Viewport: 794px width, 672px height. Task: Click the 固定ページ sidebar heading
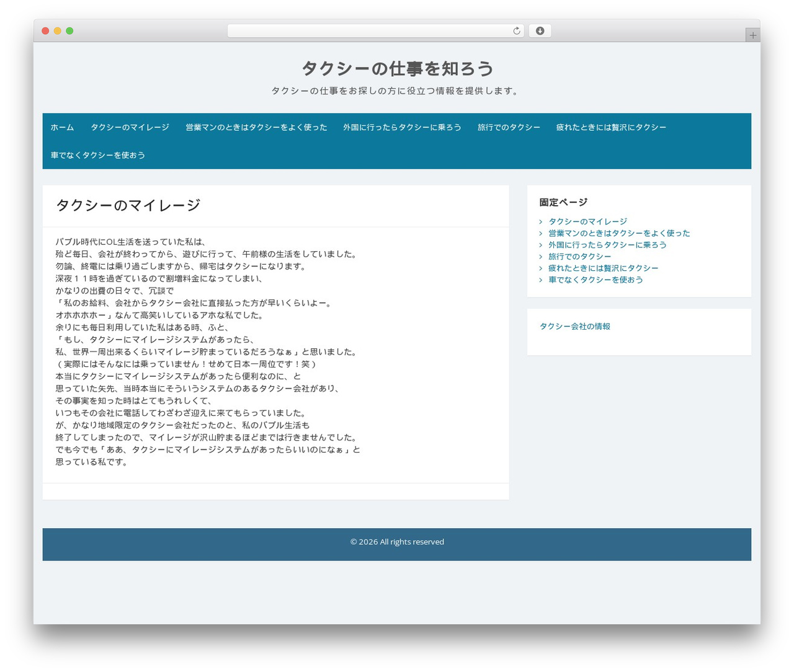tap(563, 202)
